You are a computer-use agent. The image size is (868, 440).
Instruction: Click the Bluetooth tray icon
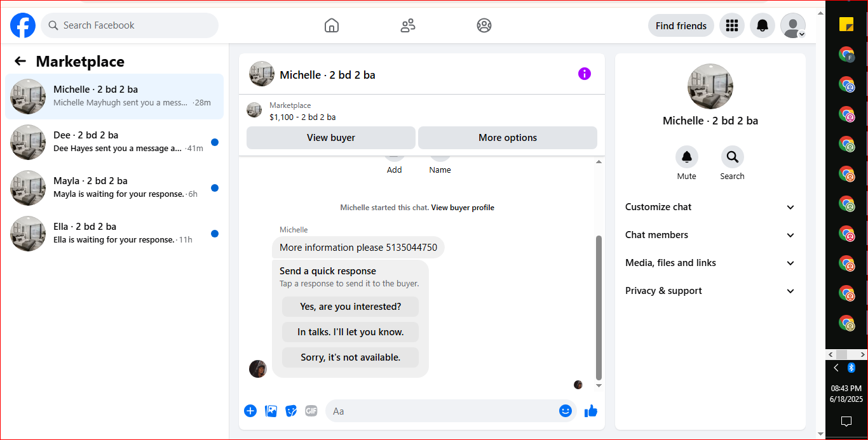851,368
